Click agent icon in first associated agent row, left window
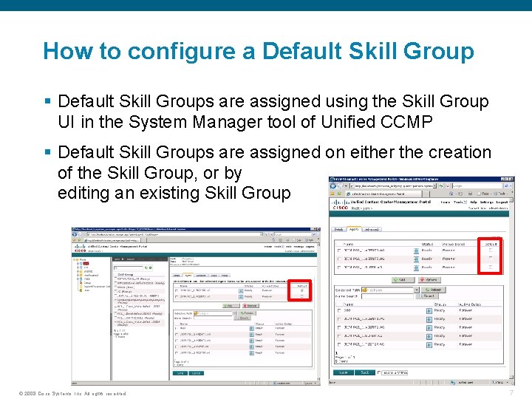The height and width of the screenshot is (399, 532). pyautogui.click(x=241, y=291)
